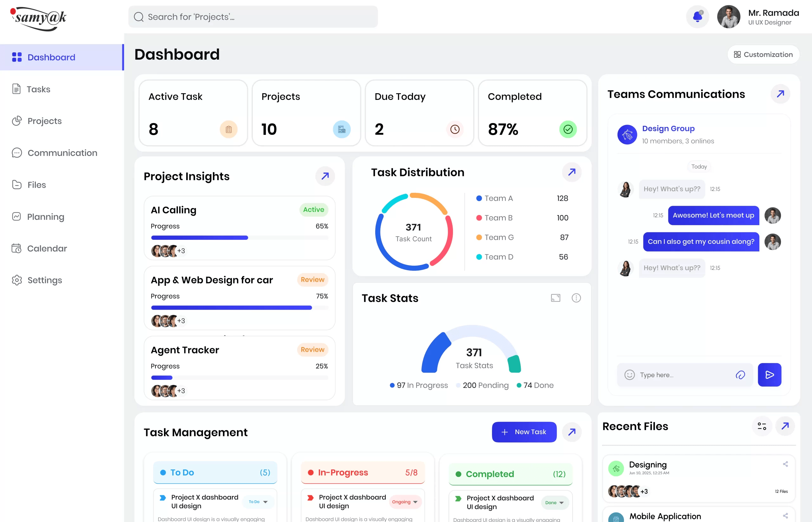
Task: Click the Type here message field
Action: point(685,375)
